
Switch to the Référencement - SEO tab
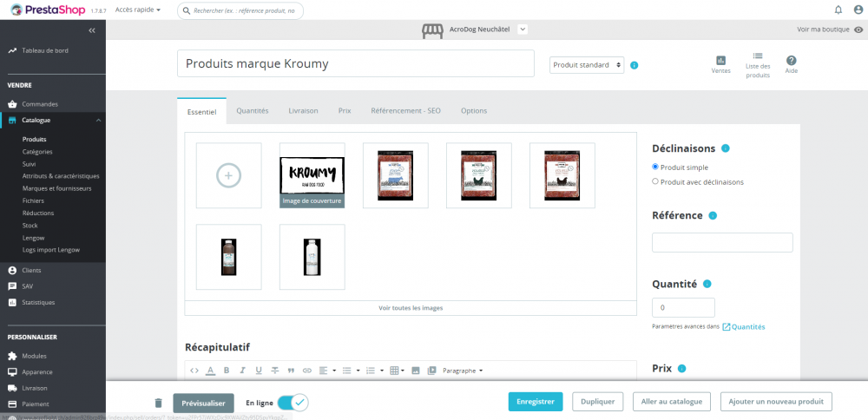[x=405, y=111]
